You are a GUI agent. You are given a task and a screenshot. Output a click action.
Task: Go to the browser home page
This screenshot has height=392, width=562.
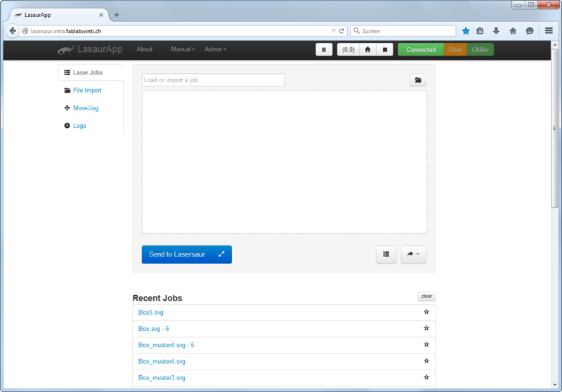point(513,31)
